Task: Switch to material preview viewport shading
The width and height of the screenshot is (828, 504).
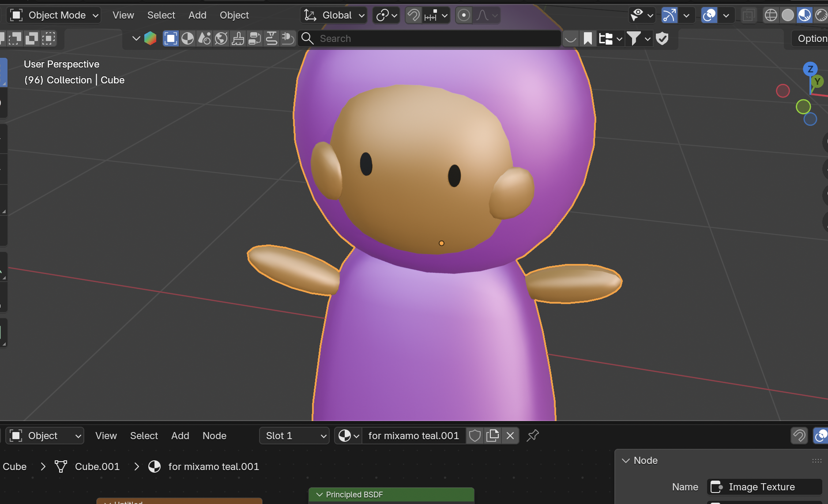Action: pyautogui.click(x=805, y=15)
